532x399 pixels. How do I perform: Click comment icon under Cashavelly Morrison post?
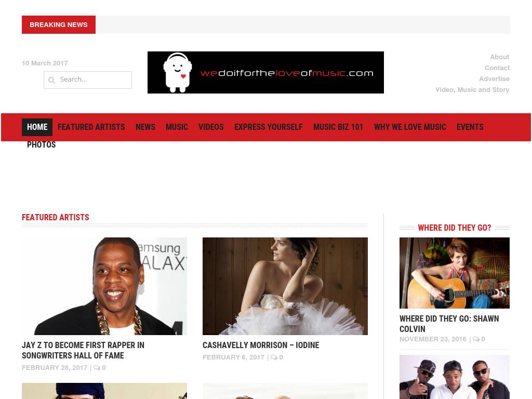point(274,357)
